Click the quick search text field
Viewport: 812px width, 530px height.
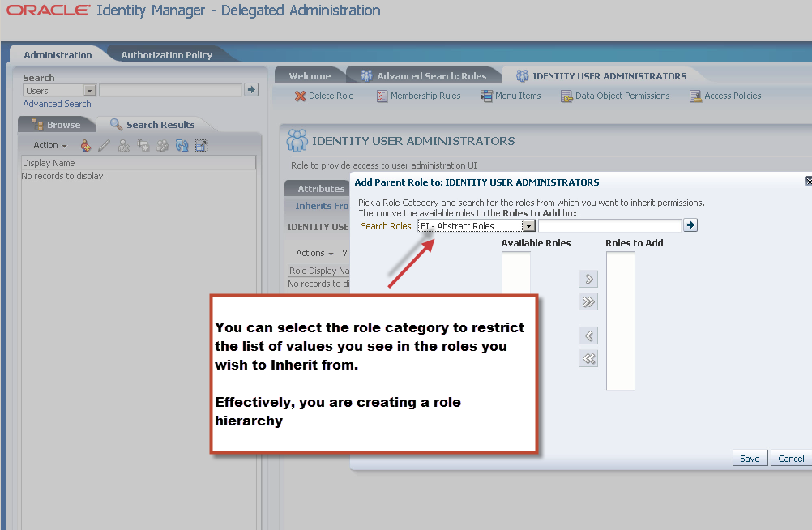tap(170, 91)
